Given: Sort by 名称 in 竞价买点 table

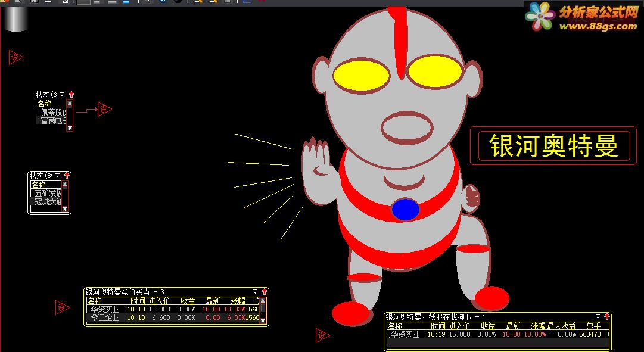Looking at the screenshot, I should coord(95,301).
